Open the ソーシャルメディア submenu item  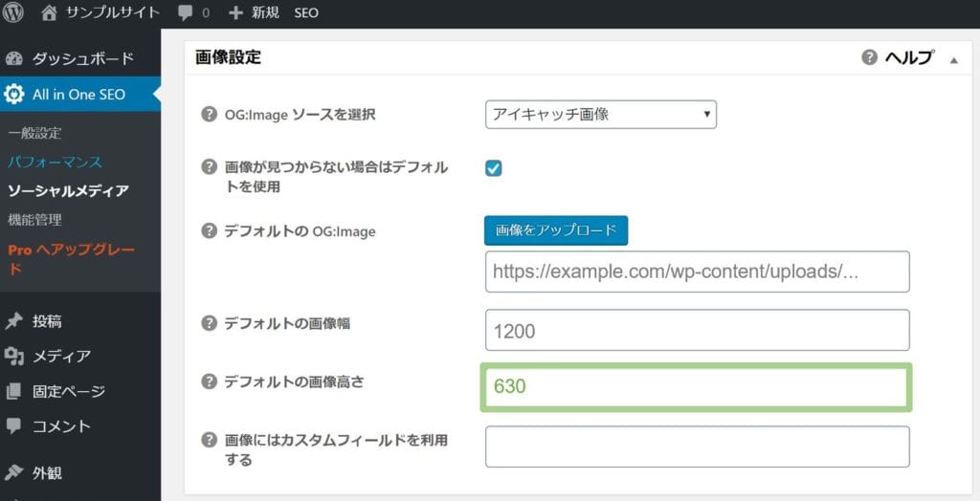(x=68, y=190)
